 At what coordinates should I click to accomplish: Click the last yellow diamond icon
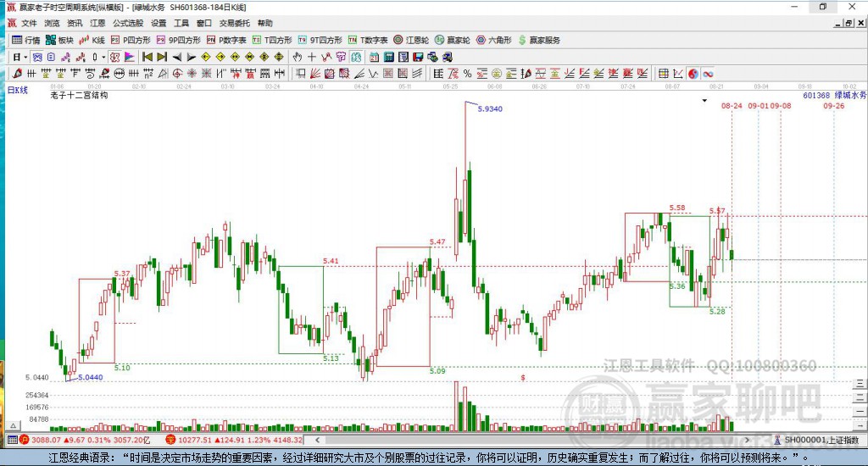pos(279,57)
